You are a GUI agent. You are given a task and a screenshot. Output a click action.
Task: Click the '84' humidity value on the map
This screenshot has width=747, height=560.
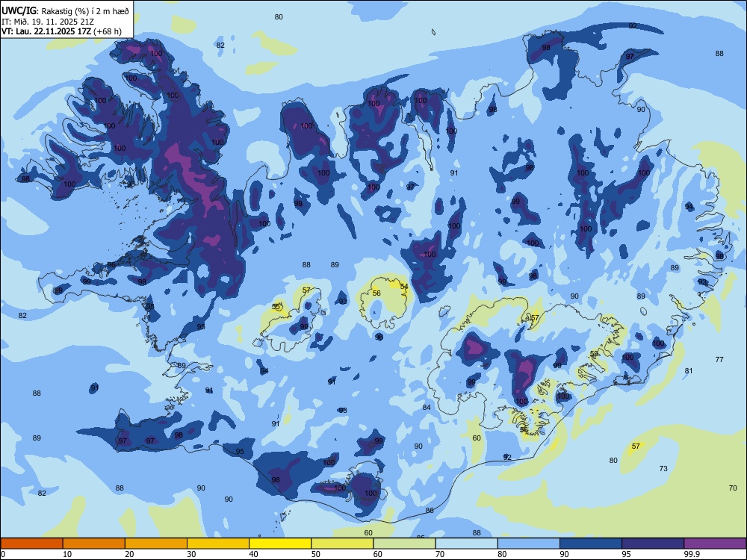tap(427, 407)
